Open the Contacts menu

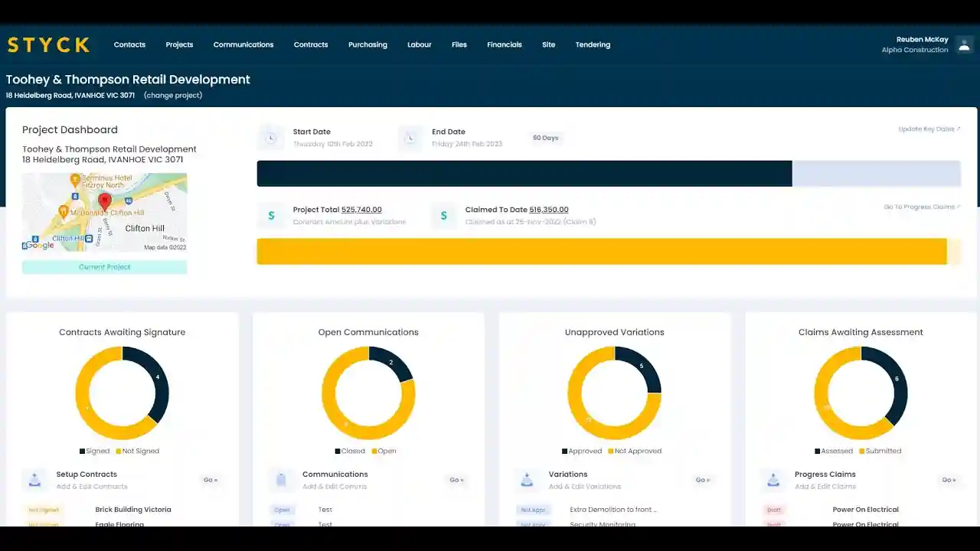click(129, 44)
